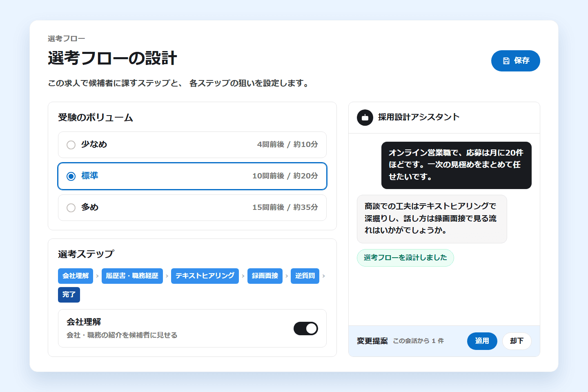Click the 選考ステップ section heading
Screen dimensions: 588x392
click(x=86, y=254)
